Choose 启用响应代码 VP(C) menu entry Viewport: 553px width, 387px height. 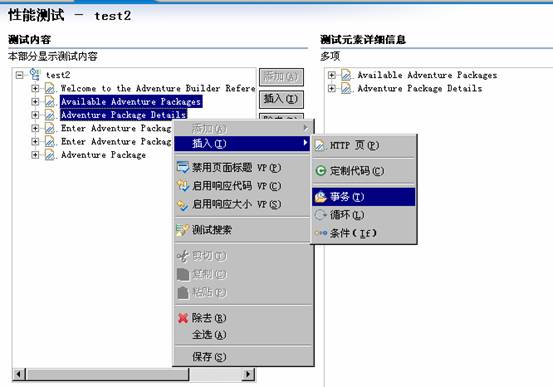click(243, 186)
